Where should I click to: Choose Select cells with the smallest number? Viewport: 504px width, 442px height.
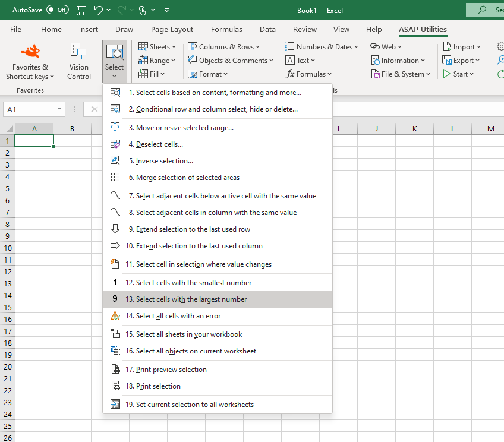point(218,283)
